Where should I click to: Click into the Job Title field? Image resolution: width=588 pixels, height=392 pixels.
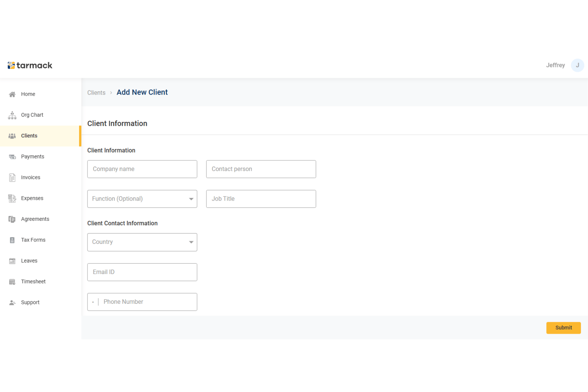click(261, 199)
